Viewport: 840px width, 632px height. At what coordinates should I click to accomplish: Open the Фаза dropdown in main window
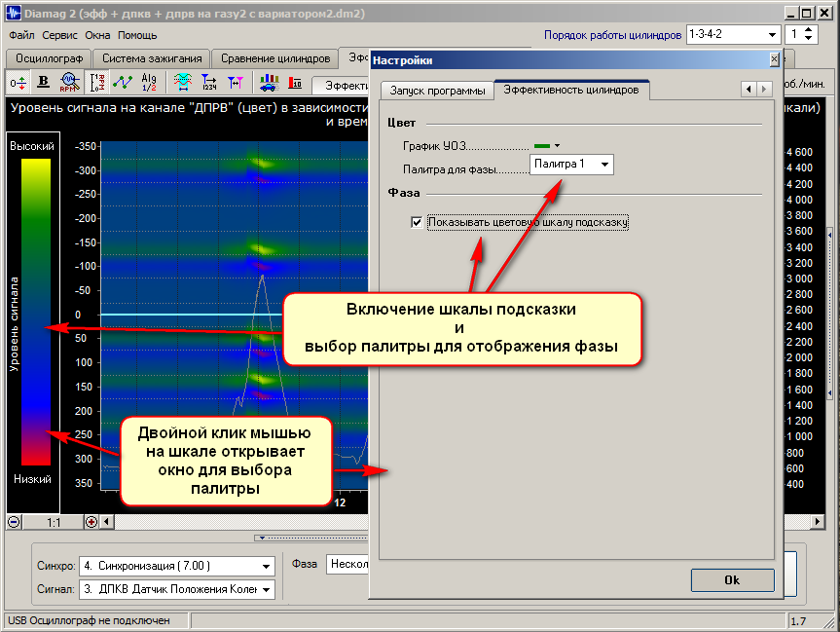(x=347, y=564)
